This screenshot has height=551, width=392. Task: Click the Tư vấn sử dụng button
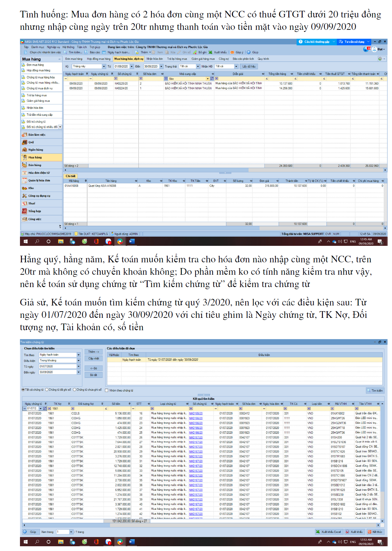[354, 42]
